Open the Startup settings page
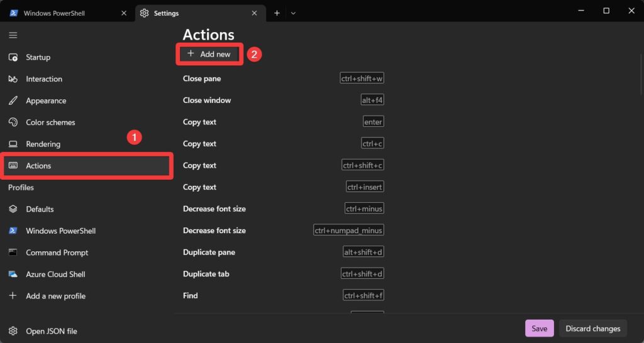 38,57
